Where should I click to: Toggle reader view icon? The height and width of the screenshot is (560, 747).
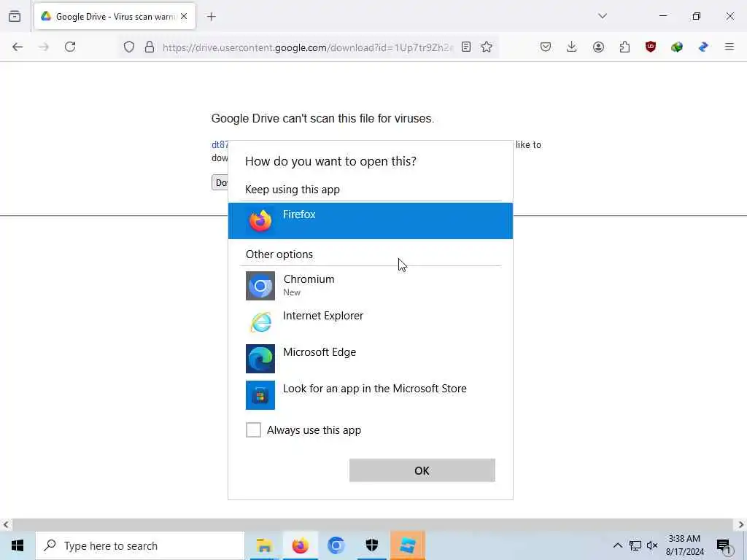466,47
